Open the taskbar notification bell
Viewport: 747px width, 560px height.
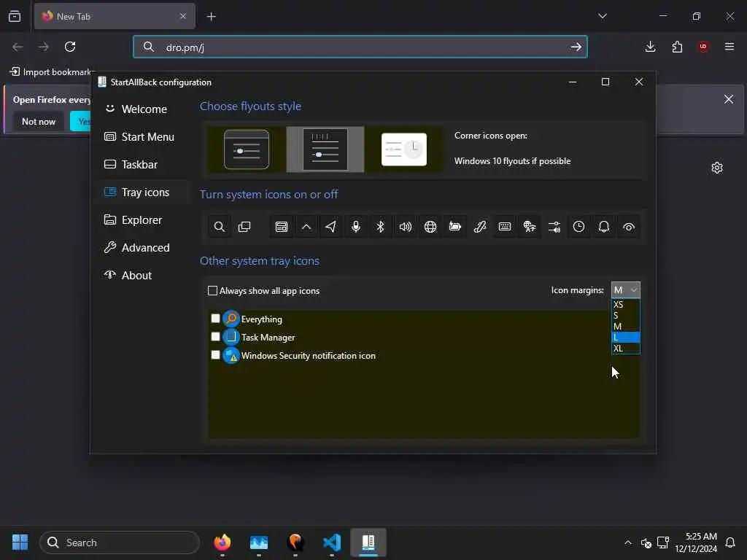coord(729,542)
